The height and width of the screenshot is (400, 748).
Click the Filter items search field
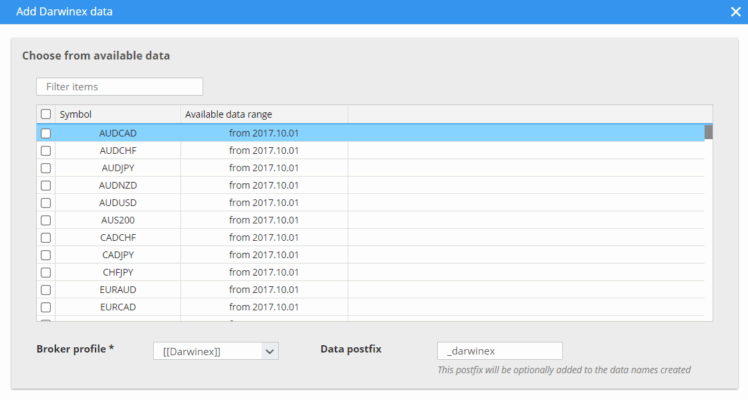coord(119,87)
